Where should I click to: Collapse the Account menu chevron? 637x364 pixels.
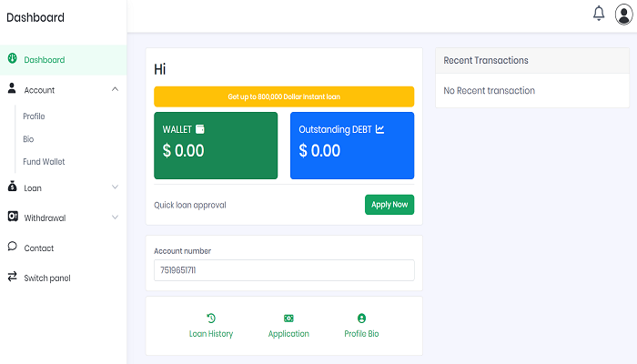[115, 89]
